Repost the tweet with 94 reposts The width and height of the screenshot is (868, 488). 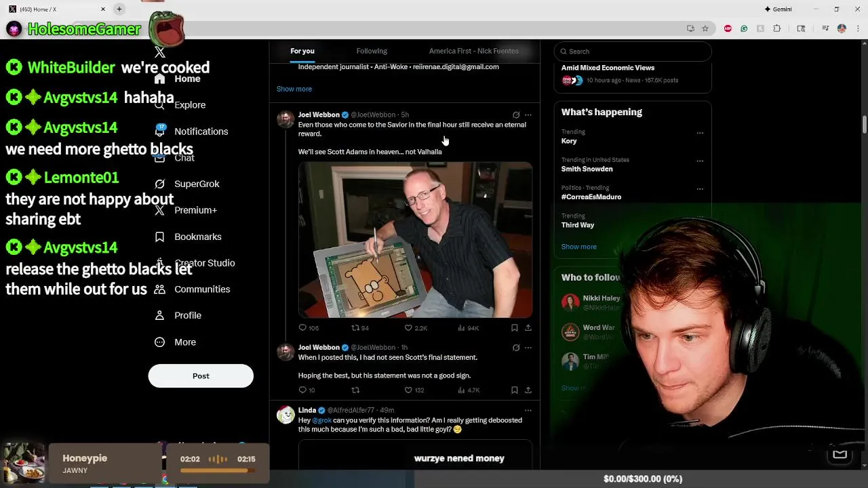(359, 328)
